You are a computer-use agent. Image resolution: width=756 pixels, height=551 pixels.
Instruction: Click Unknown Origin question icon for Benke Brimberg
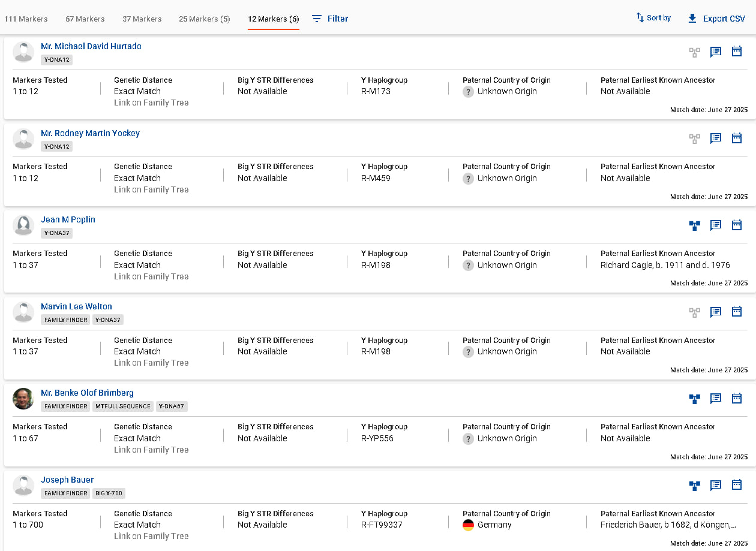pyautogui.click(x=468, y=439)
